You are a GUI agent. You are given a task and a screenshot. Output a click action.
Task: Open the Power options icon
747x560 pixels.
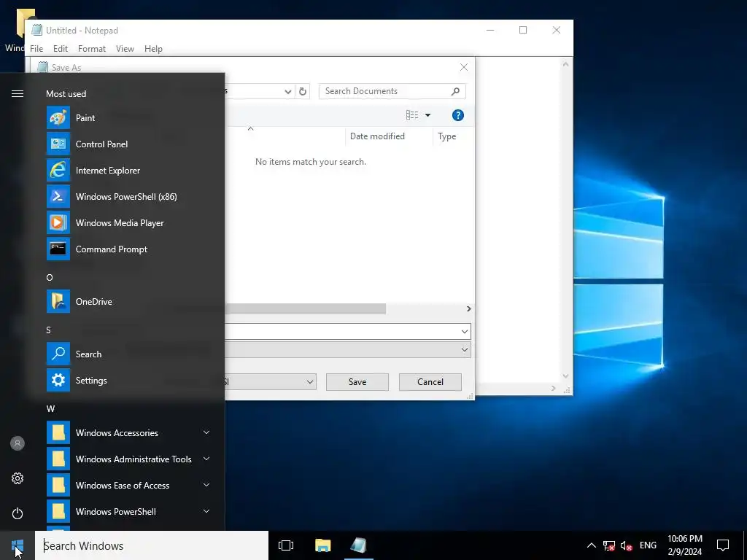point(18,513)
